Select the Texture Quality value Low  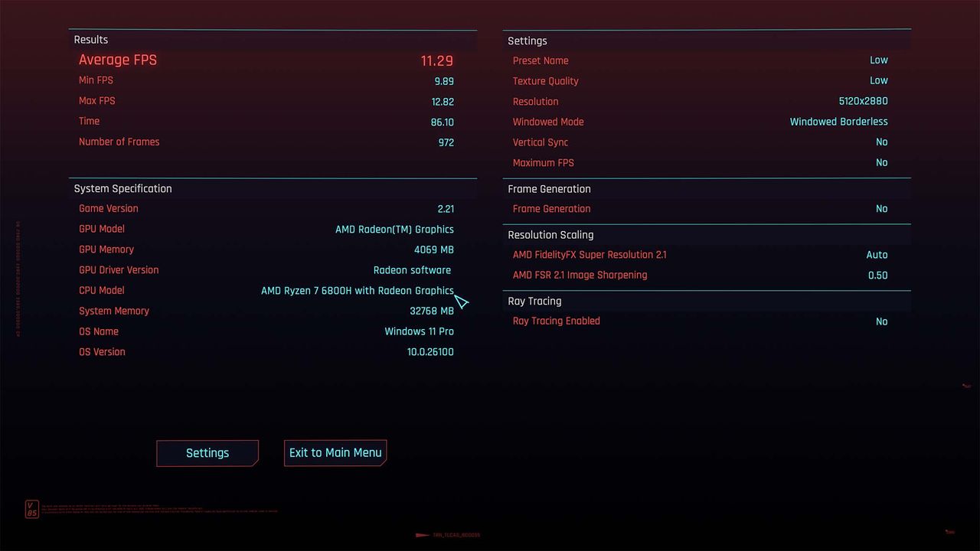pyautogui.click(x=879, y=80)
